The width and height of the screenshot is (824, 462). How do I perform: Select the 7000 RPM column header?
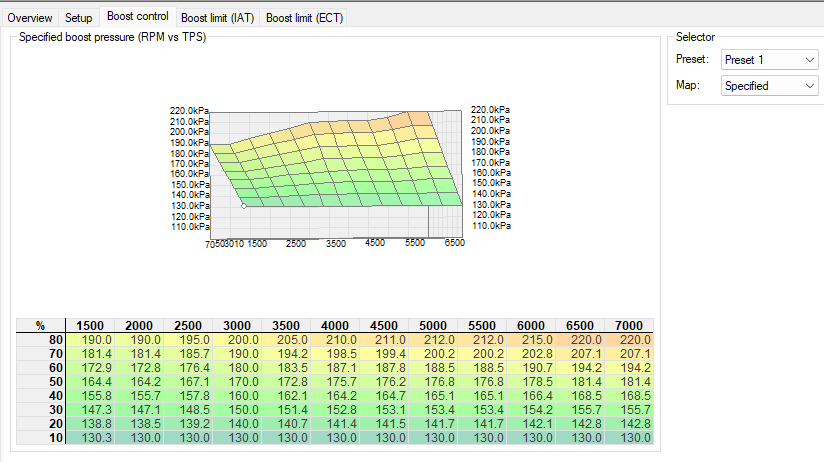point(629,325)
